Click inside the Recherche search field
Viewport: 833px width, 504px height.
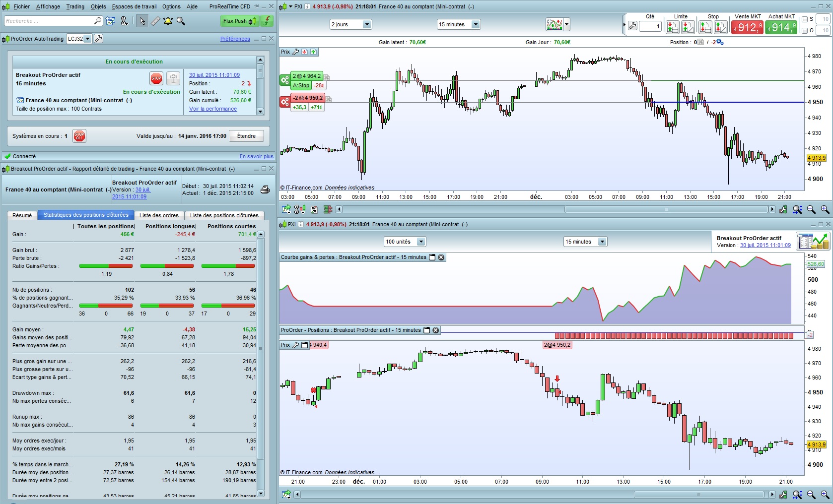(x=49, y=21)
